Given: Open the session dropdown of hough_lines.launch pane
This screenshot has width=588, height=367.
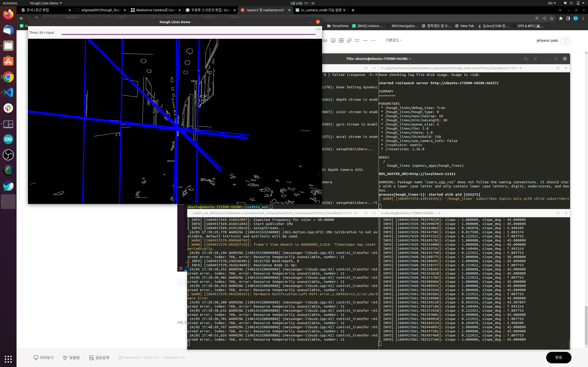Looking at the screenshot, I should (x=520, y=68).
